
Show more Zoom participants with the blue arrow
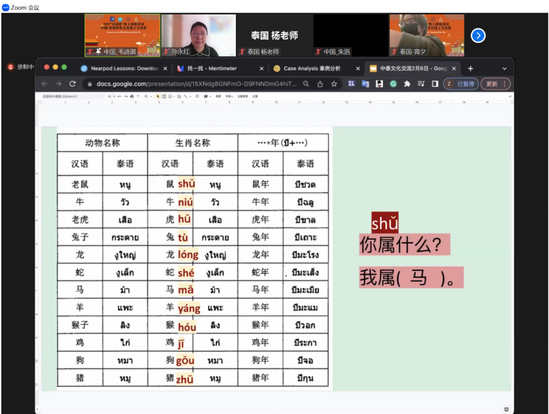pos(478,35)
